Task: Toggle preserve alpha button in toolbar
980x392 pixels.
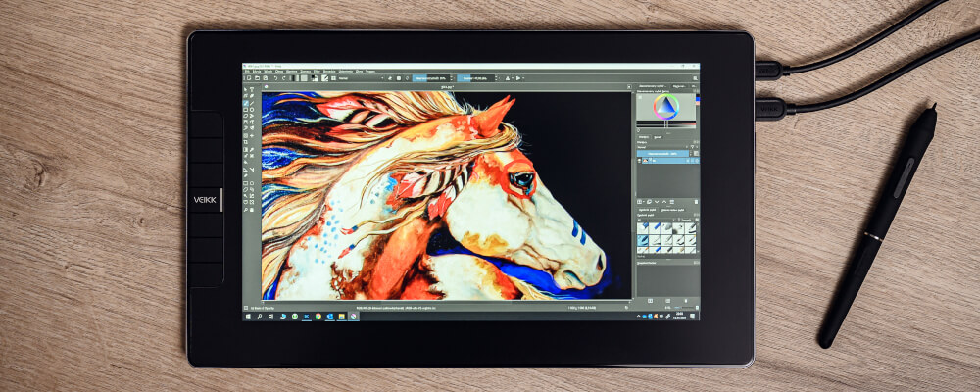Action: tap(399, 78)
